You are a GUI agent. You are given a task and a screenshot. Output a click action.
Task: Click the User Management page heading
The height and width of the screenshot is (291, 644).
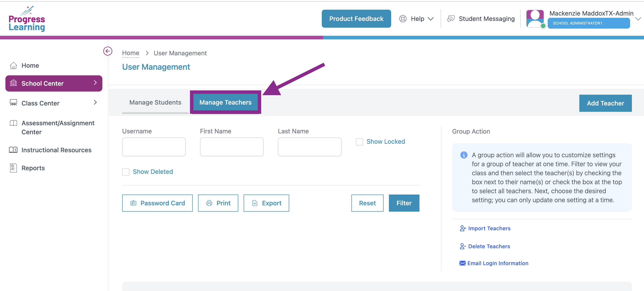coord(156,67)
